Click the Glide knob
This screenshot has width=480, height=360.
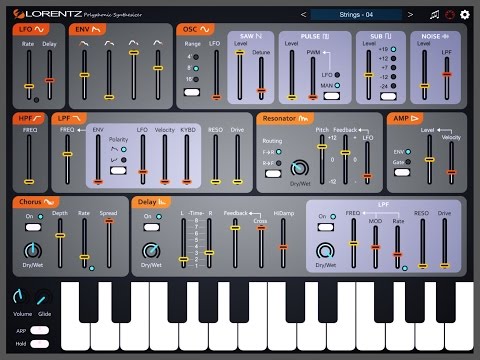(x=43, y=298)
